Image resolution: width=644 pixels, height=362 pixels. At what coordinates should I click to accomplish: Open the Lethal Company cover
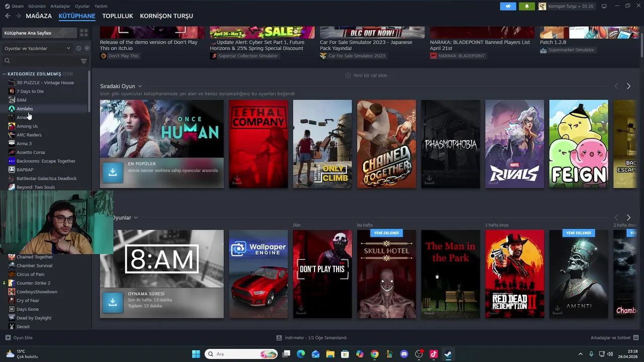click(x=258, y=144)
